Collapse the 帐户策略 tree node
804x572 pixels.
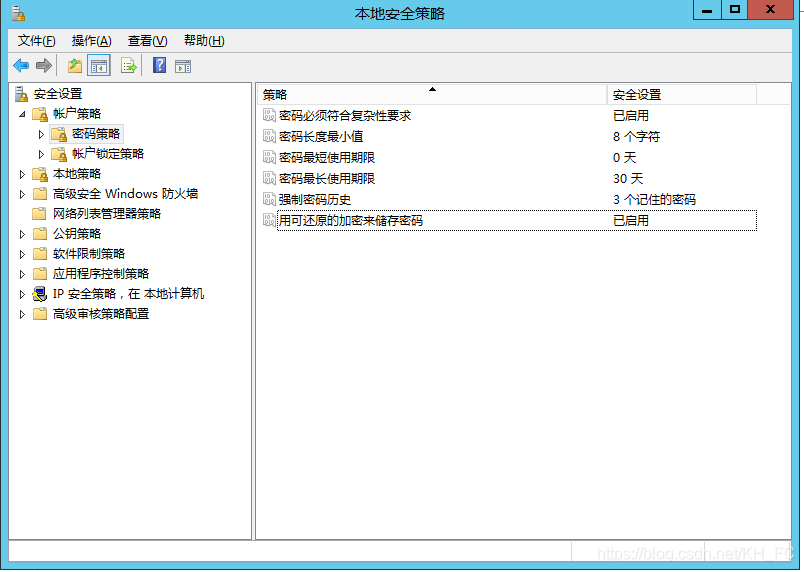[22, 114]
